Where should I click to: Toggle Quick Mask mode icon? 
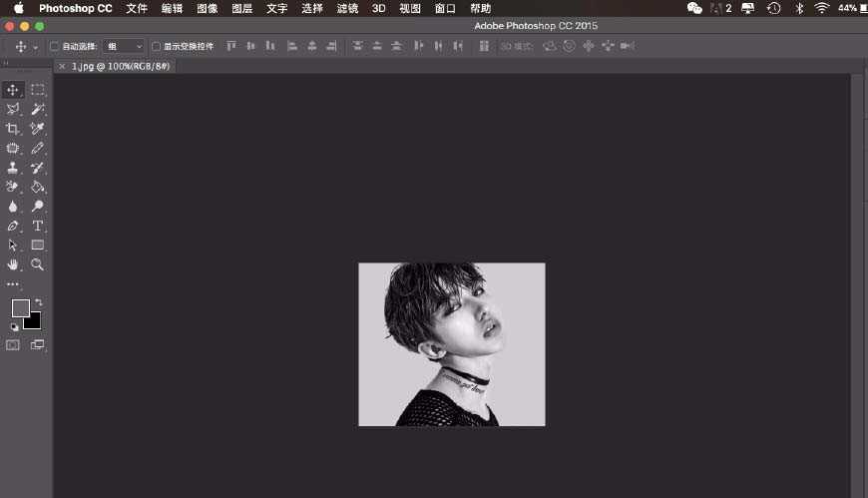coord(13,345)
